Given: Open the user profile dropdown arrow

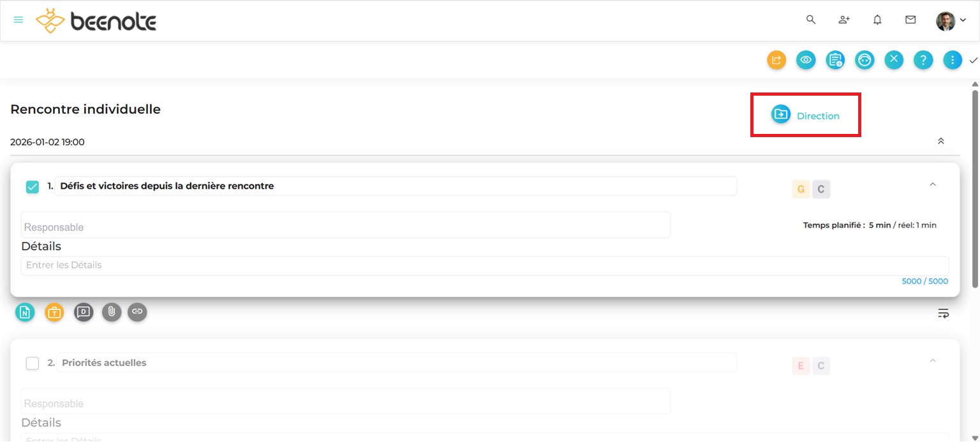Looking at the screenshot, I should click(963, 20).
